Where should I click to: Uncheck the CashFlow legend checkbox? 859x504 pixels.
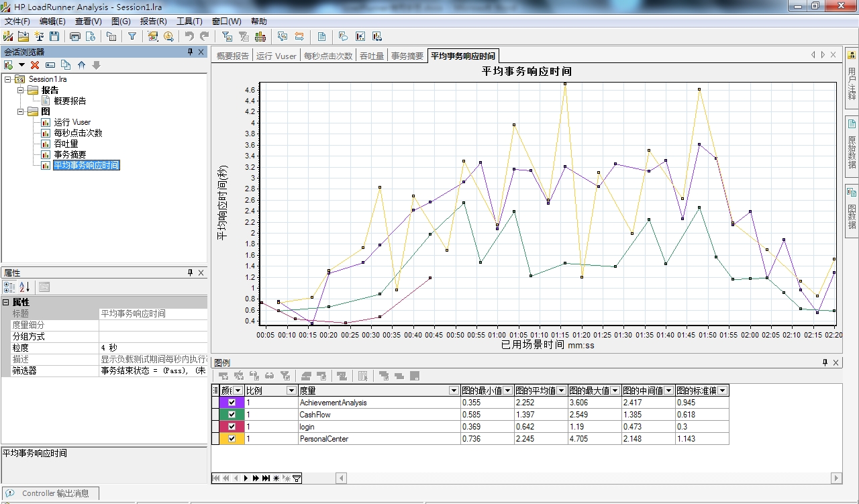232,415
